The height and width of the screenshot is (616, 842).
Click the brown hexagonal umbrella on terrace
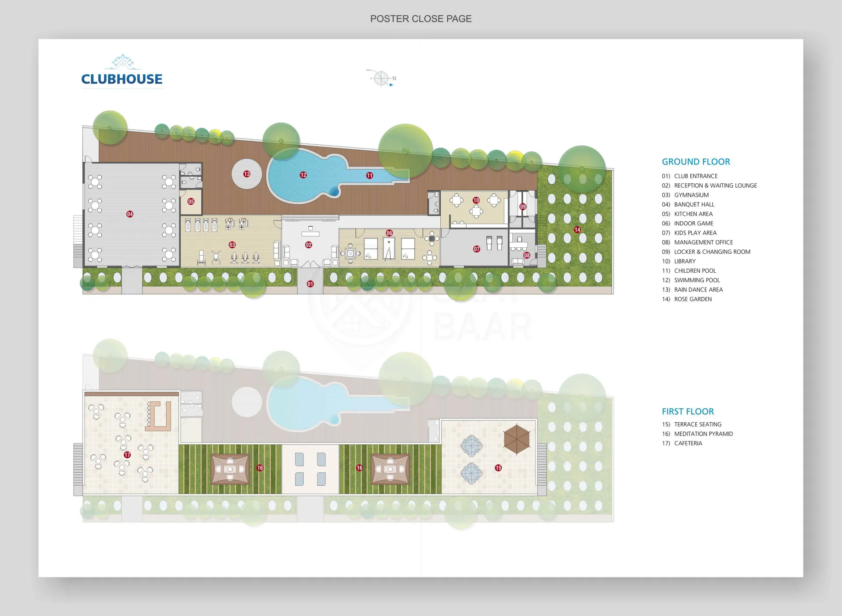coord(517,439)
